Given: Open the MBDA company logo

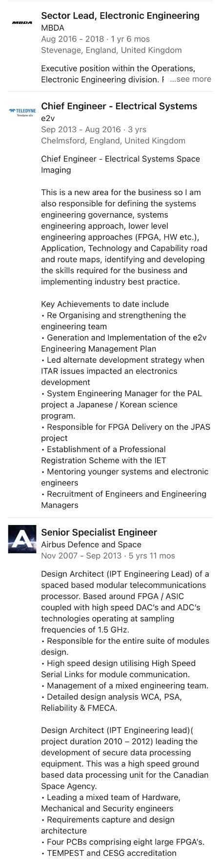Looking at the screenshot, I should tap(22, 22).
